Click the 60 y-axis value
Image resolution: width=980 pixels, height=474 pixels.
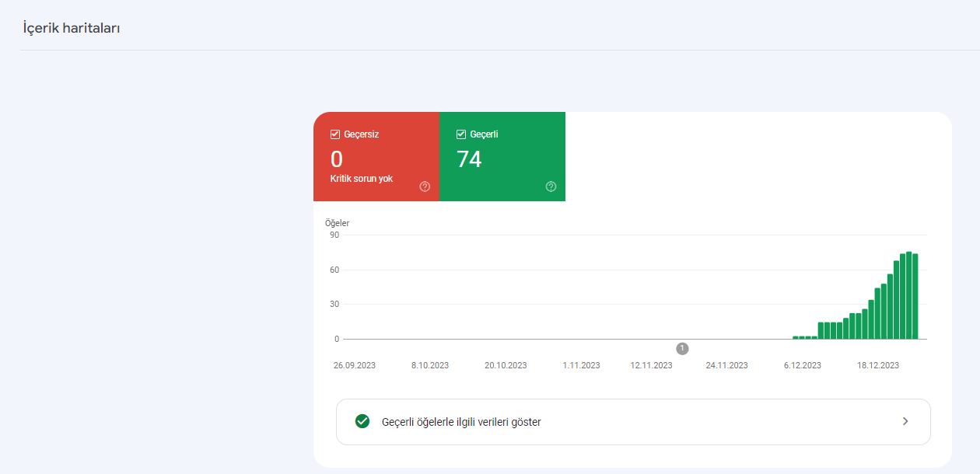[334, 270]
